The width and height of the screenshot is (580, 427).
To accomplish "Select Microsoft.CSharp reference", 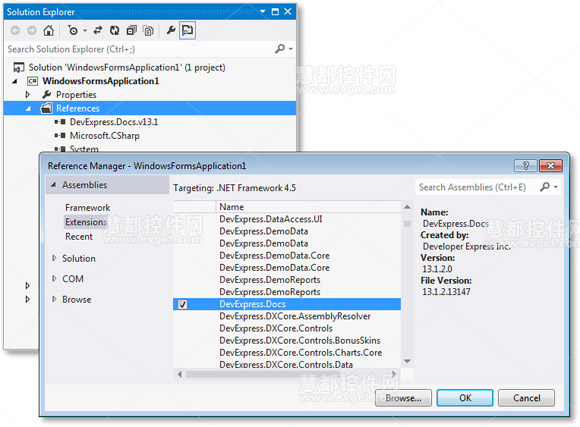I will tap(104, 136).
